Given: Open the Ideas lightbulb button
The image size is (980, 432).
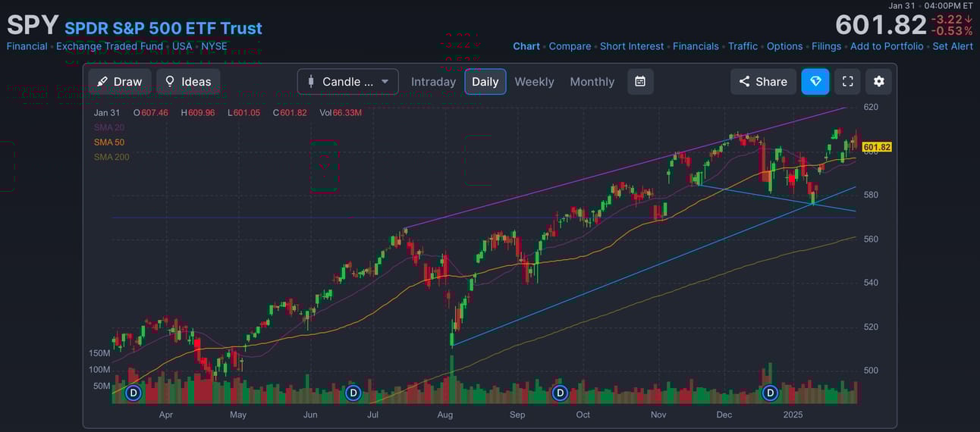Looking at the screenshot, I should (188, 82).
